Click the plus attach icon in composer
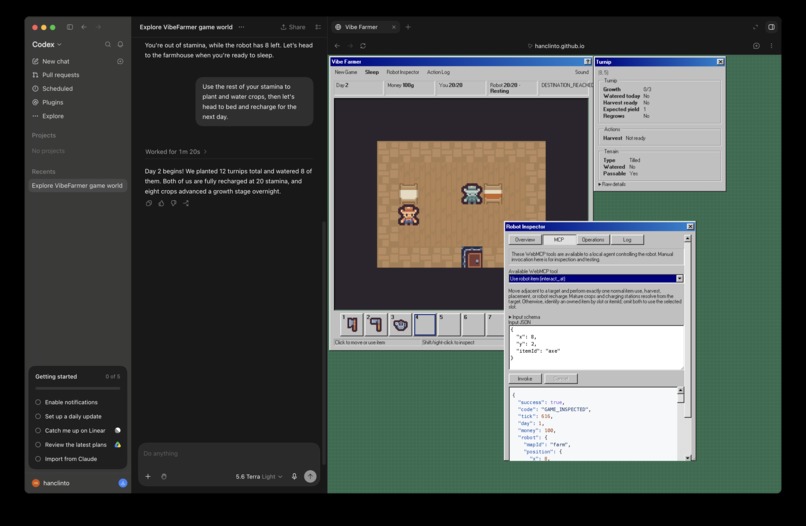Viewport: 806px width, 526px height. (148, 477)
